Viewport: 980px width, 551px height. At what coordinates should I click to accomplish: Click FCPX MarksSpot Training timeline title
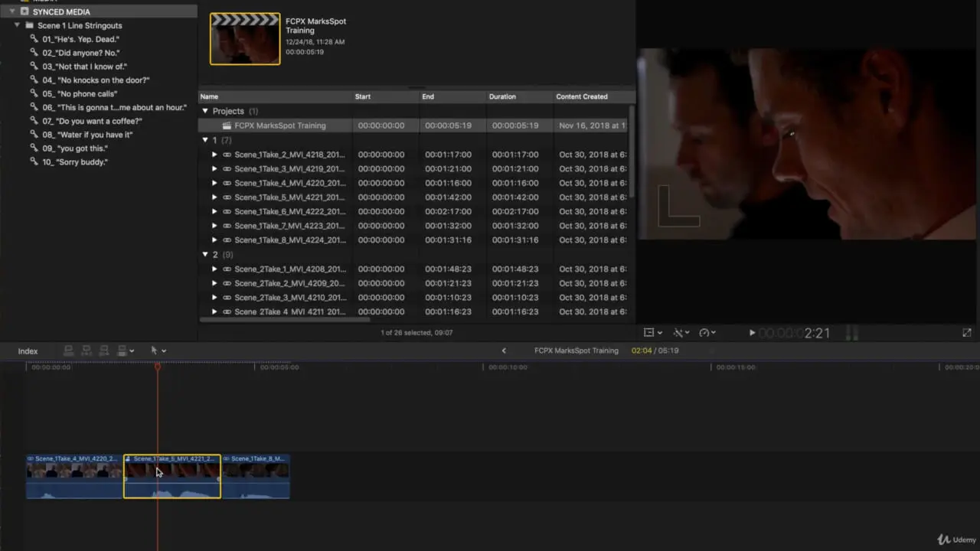576,350
